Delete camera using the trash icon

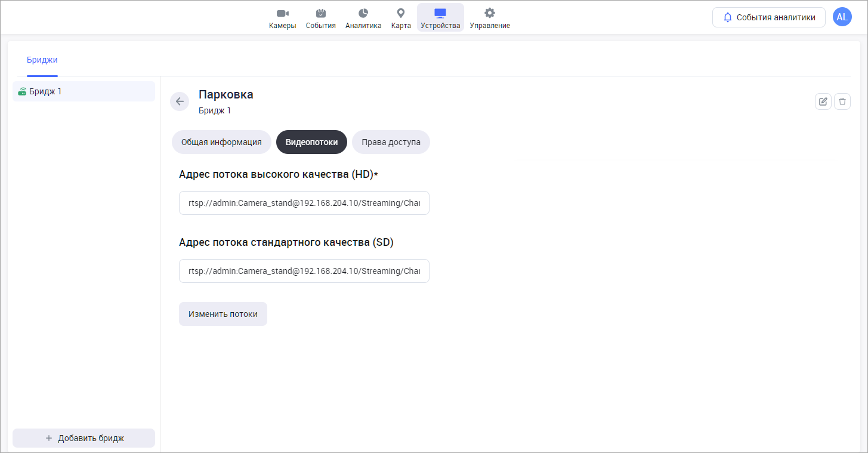click(x=842, y=101)
